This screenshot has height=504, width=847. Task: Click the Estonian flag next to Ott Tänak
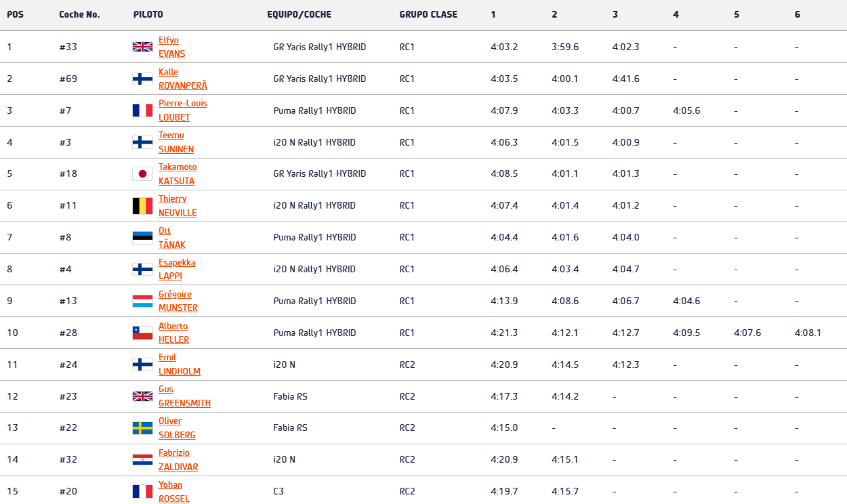click(x=142, y=237)
